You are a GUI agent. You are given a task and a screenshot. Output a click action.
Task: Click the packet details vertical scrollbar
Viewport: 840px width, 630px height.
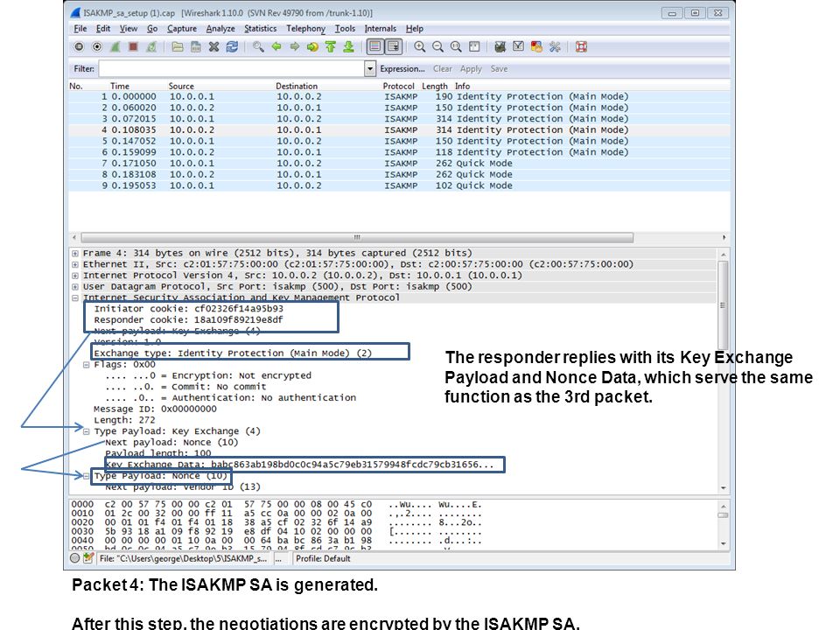(x=723, y=305)
